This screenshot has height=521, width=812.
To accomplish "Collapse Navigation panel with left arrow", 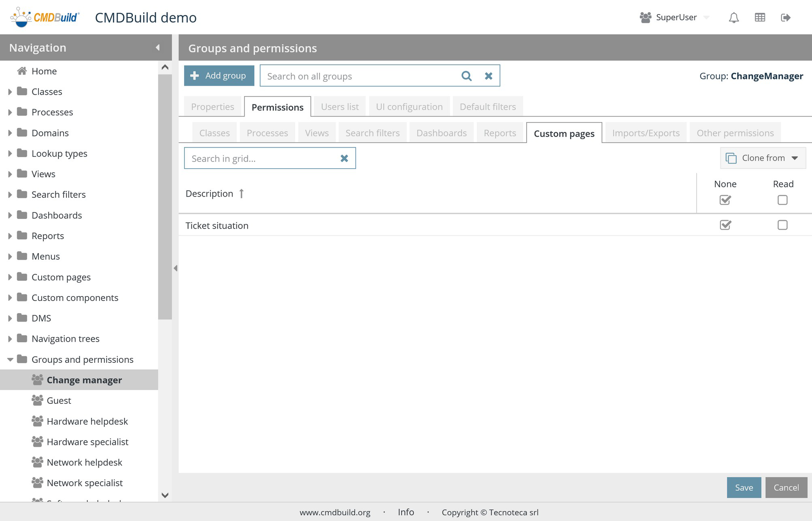I will click(x=157, y=48).
